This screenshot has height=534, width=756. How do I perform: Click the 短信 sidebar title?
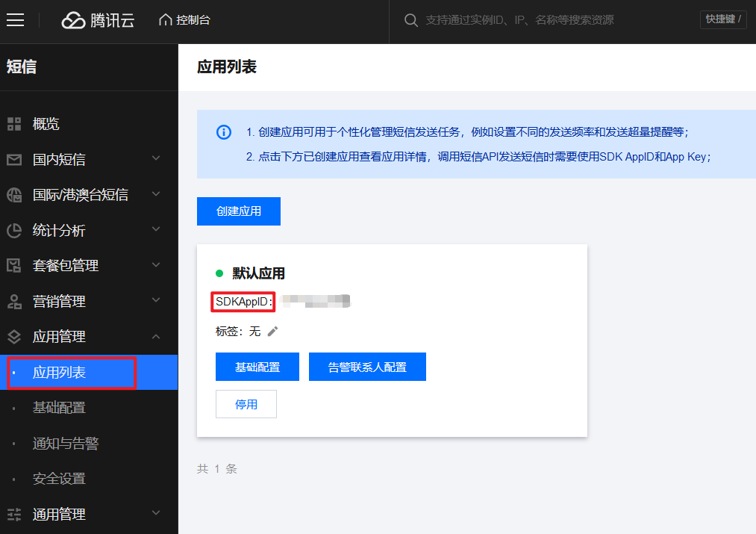click(21, 66)
